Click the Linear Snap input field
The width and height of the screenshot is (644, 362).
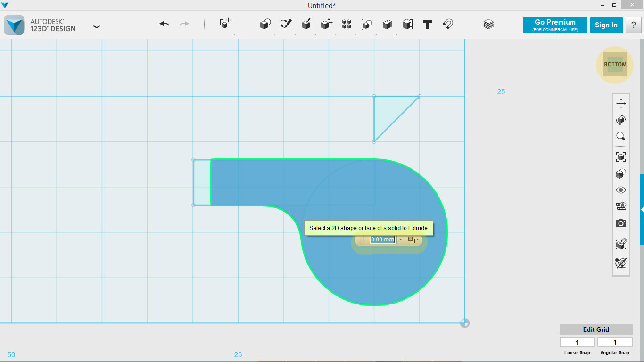click(x=577, y=342)
